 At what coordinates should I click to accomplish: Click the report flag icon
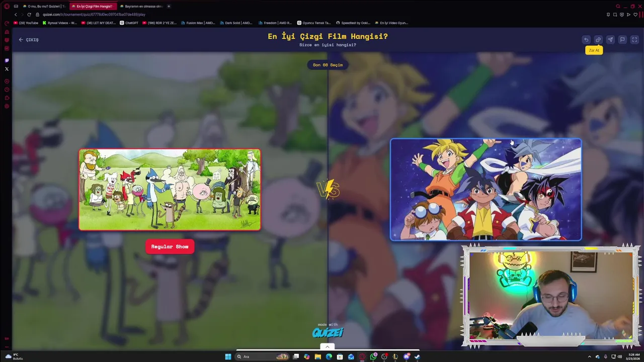point(622,40)
